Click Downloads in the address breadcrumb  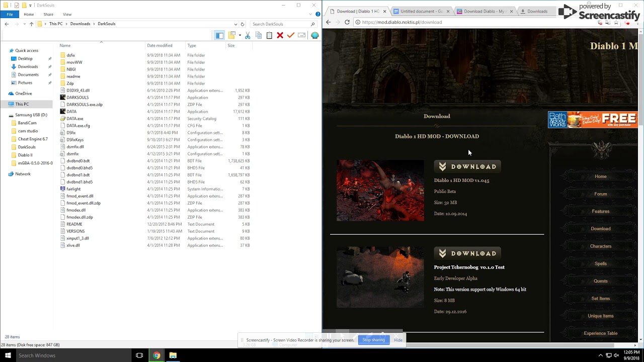click(x=80, y=24)
